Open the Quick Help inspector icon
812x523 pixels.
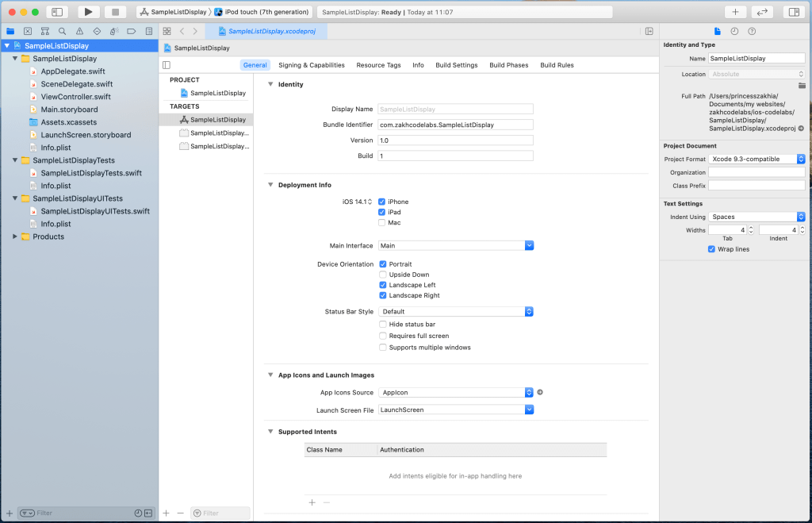[752, 31]
